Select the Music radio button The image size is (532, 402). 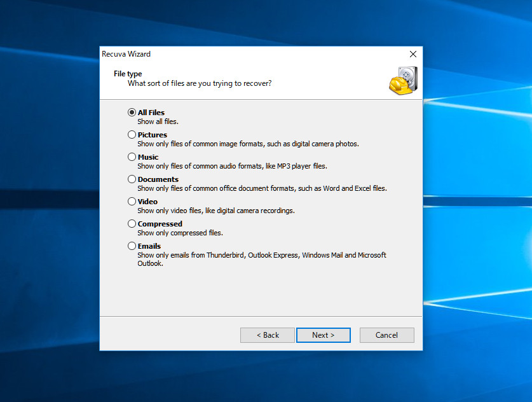pos(132,157)
